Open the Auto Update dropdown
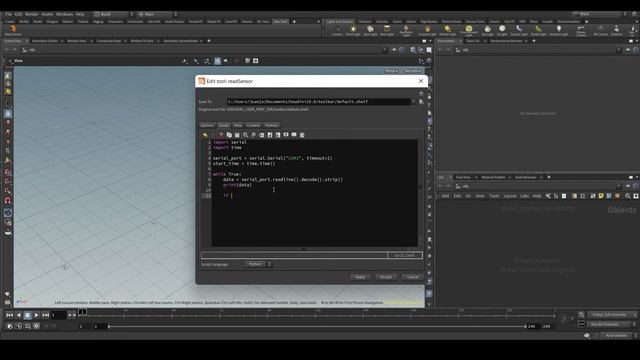 (619, 336)
